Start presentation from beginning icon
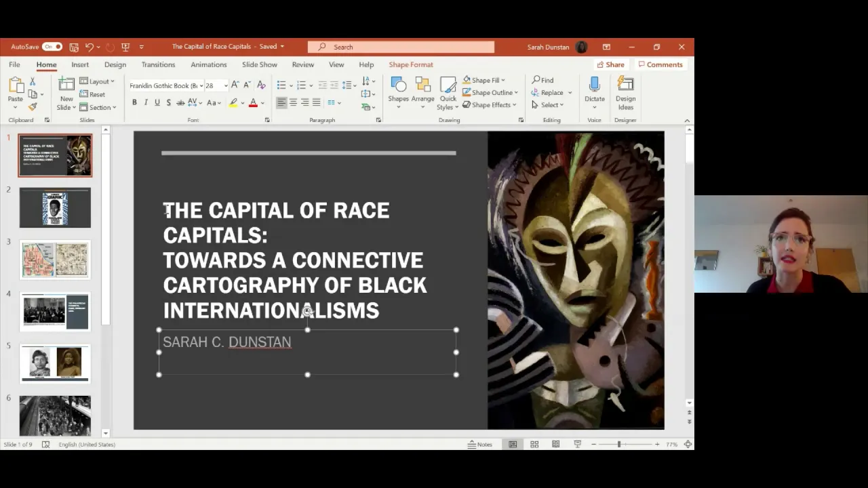The height and width of the screenshot is (488, 868). coord(125,47)
